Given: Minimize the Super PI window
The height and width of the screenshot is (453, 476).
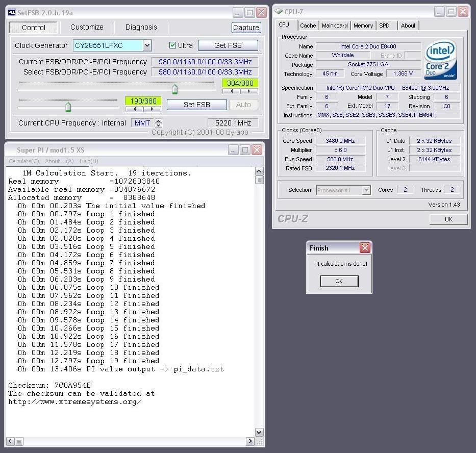Looking at the screenshot, I should click(233, 149).
